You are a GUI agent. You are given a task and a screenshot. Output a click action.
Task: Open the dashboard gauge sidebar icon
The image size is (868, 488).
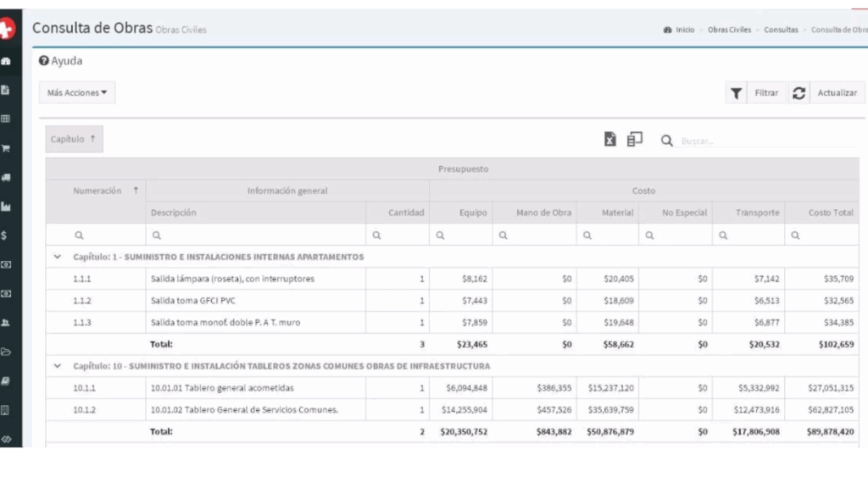point(6,61)
